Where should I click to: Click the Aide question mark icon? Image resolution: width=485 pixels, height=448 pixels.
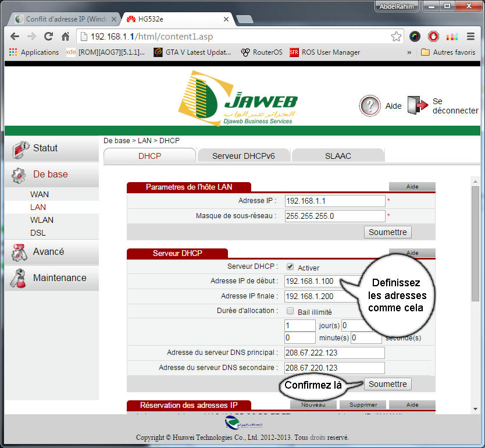tap(370, 106)
